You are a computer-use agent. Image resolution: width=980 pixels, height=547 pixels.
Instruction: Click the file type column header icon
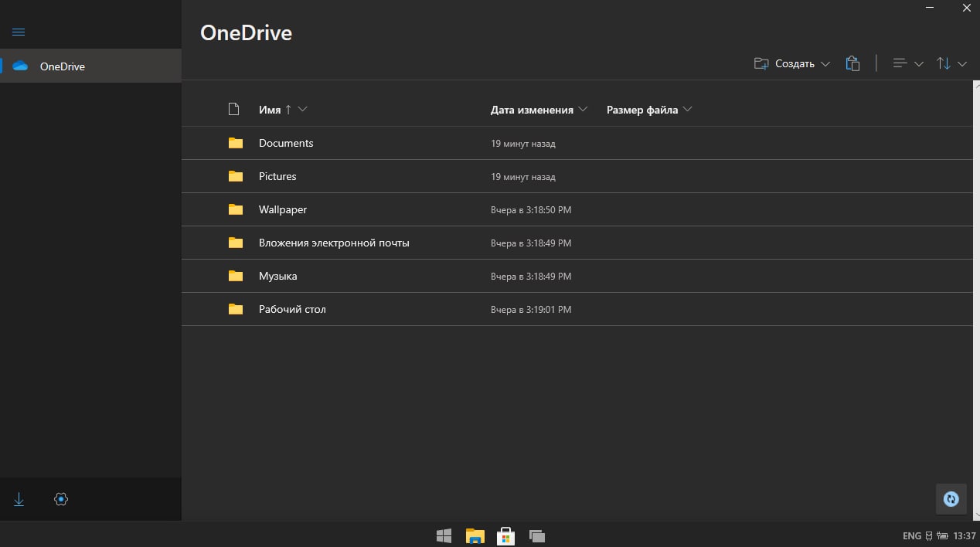[x=234, y=109]
